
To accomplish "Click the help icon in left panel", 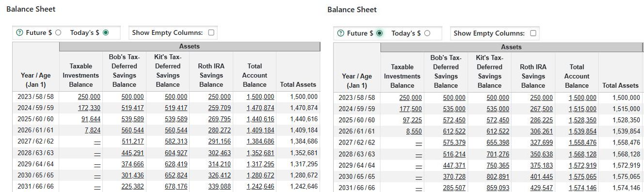I will click(19, 32).
